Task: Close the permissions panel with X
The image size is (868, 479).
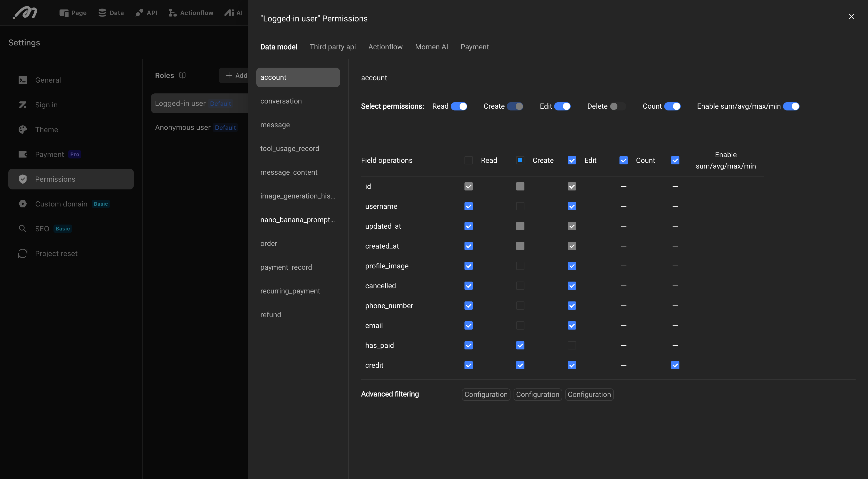Action: (851, 17)
